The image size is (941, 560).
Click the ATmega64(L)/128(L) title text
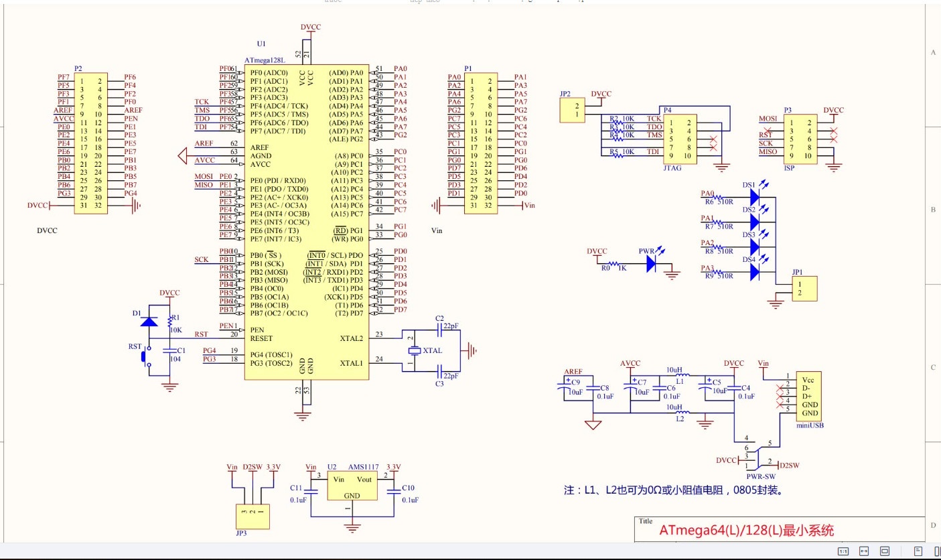(x=747, y=531)
